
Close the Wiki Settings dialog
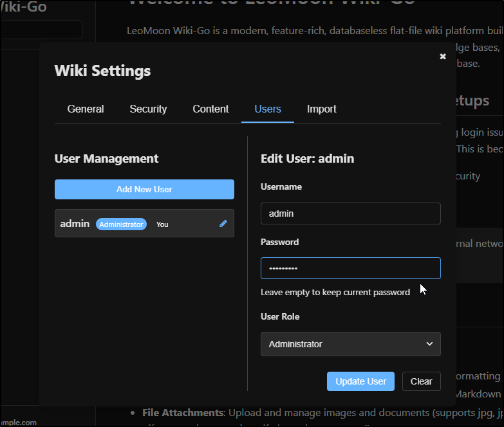443,57
